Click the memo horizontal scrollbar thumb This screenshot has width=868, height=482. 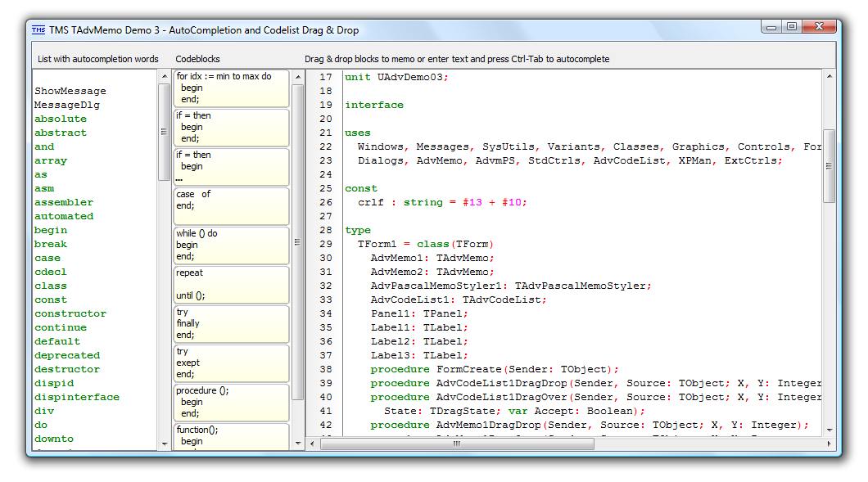tap(457, 444)
